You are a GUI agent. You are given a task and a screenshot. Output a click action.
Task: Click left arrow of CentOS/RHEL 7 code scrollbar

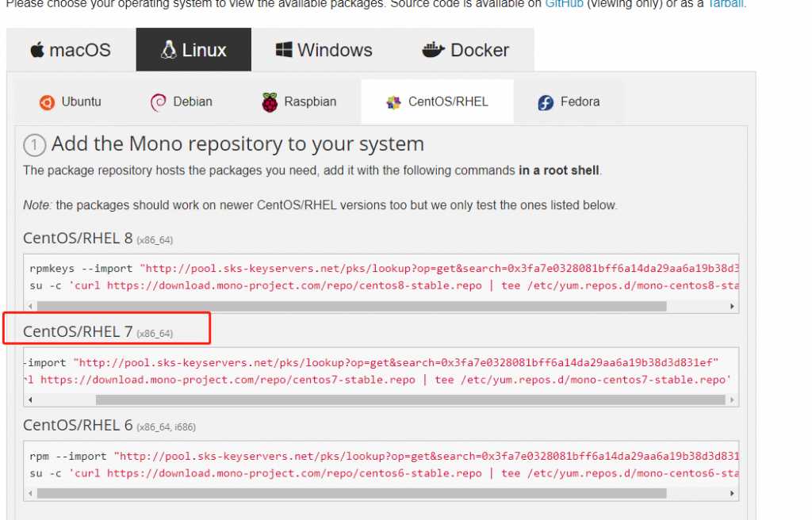tap(31, 400)
